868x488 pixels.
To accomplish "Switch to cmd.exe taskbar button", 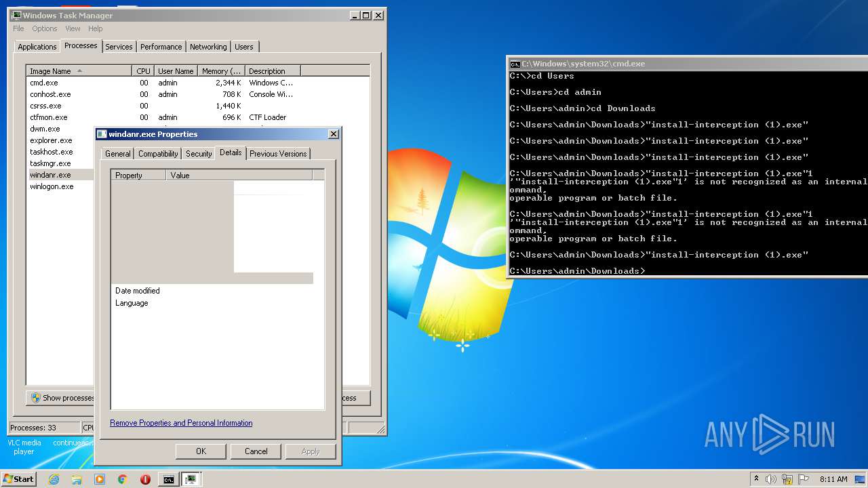I will tap(168, 479).
